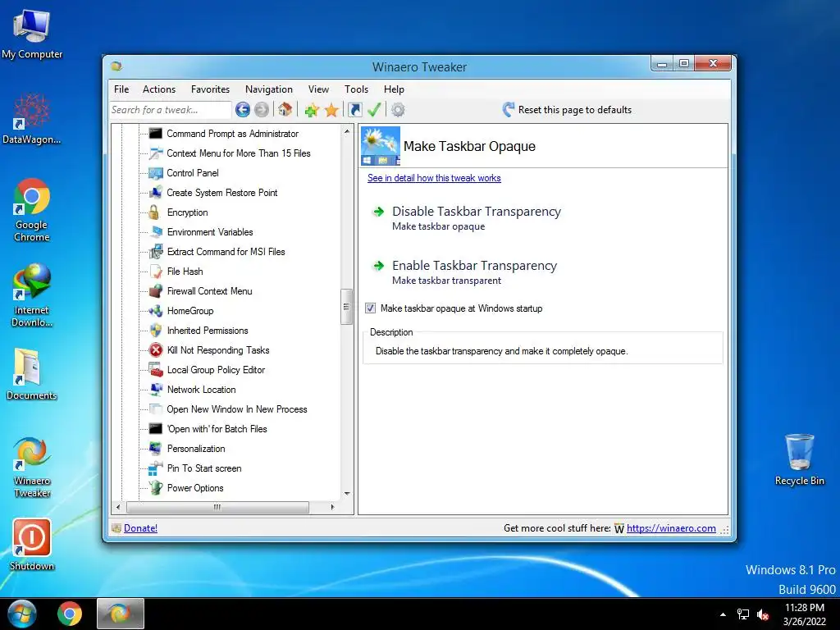Viewport: 840px width, 630px height.
Task: Click Chrome icon in the taskbar
Action: pos(70,614)
